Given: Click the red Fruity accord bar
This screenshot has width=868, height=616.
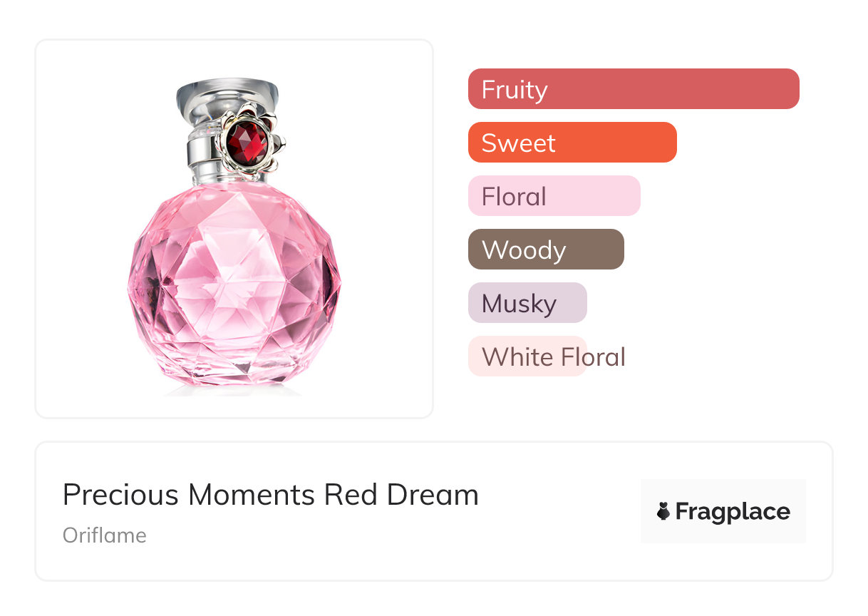Looking at the screenshot, I should (633, 89).
